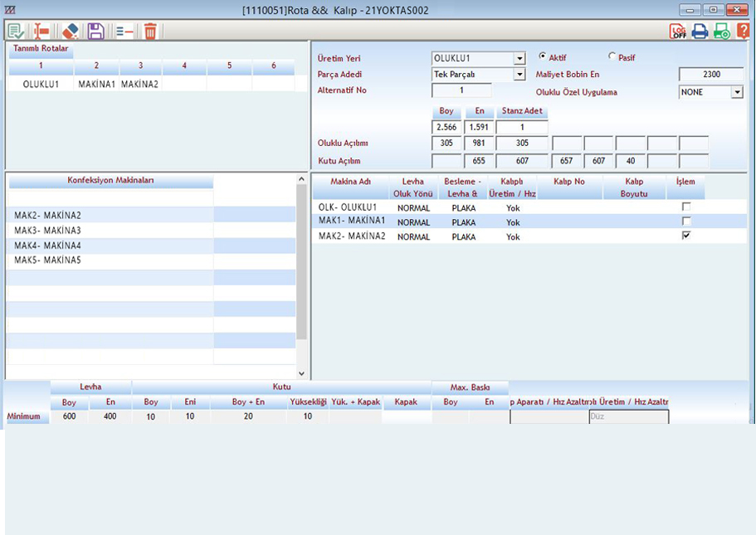Open help with the question mark icon
The image size is (756, 535).
(743, 32)
